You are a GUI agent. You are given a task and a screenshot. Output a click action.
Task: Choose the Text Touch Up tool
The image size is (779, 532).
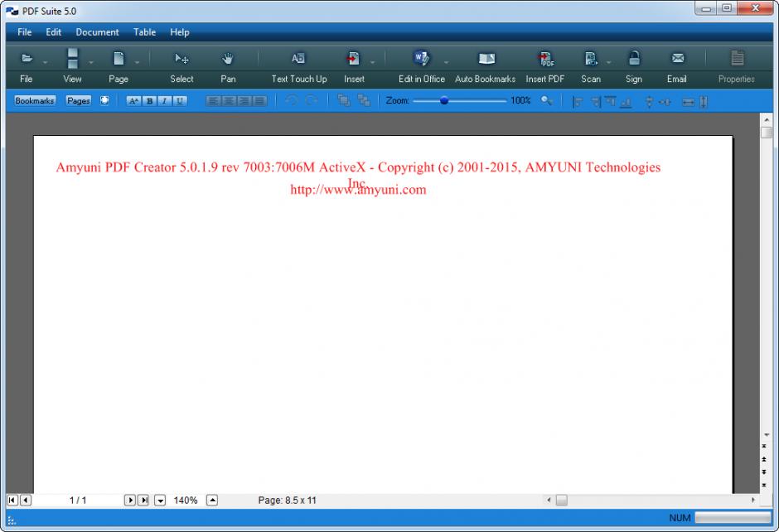[298, 59]
